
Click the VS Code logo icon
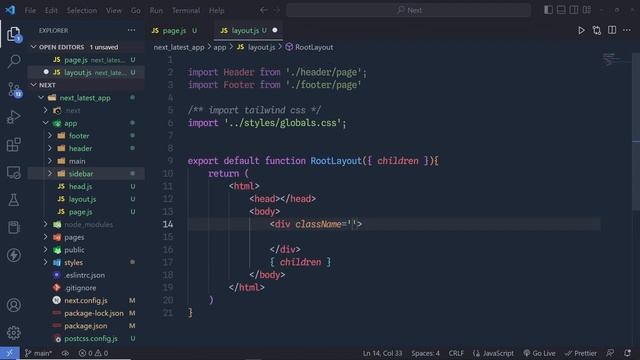pyautogui.click(x=10, y=10)
